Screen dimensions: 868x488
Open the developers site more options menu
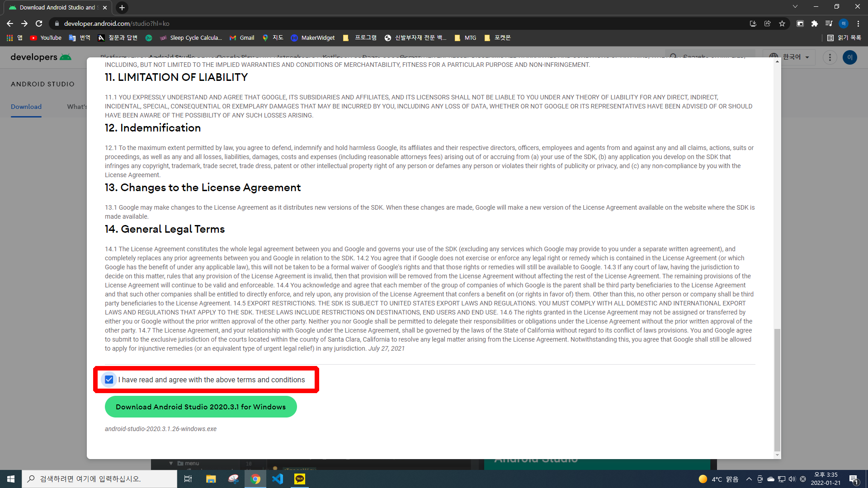830,57
